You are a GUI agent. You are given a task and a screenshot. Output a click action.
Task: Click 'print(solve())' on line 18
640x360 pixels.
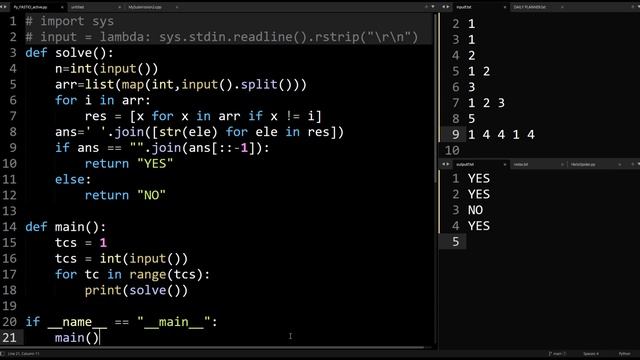136,290
